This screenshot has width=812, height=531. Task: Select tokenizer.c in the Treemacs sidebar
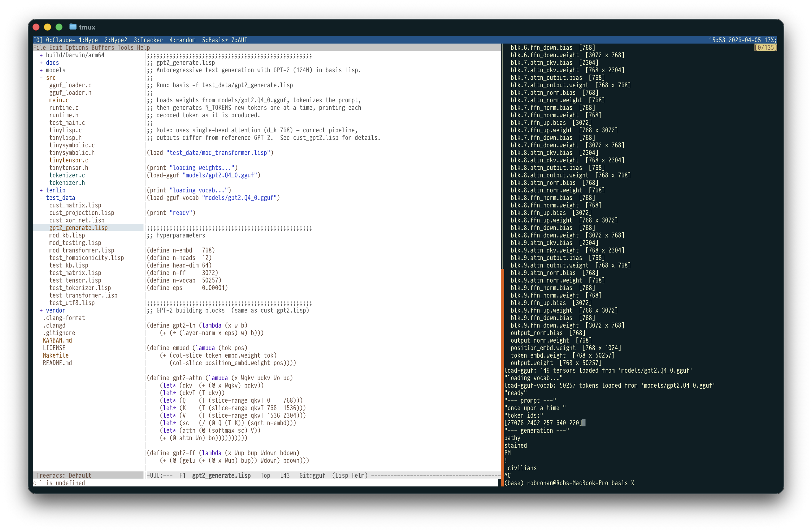pyautogui.click(x=67, y=175)
